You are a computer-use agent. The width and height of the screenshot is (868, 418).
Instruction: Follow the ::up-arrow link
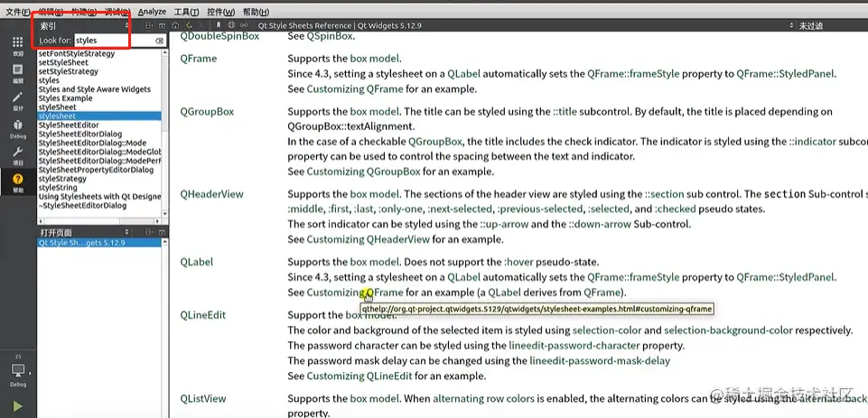(x=502, y=224)
